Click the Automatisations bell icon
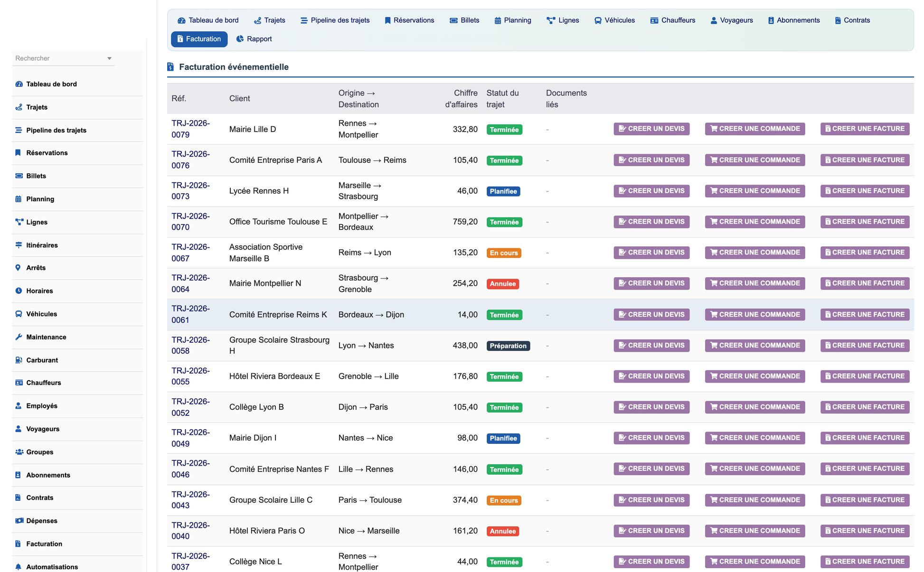924x572 pixels. pos(19,567)
